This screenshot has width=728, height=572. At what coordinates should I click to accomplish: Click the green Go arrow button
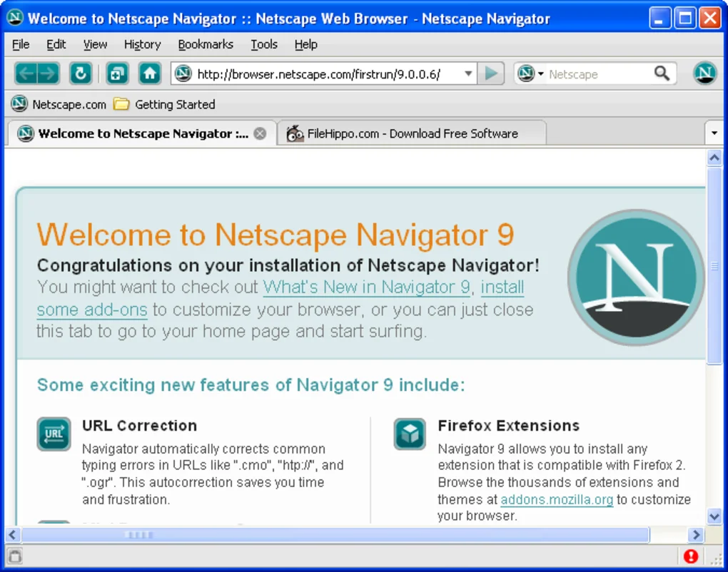pyautogui.click(x=491, y=73)
